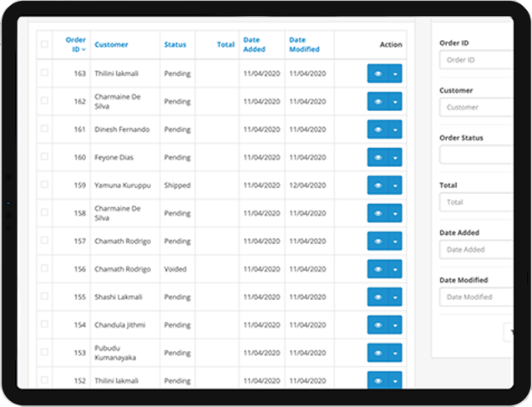Select the checkbox for order 160
This screenshot has width=532, height=407.
(44, 157)
